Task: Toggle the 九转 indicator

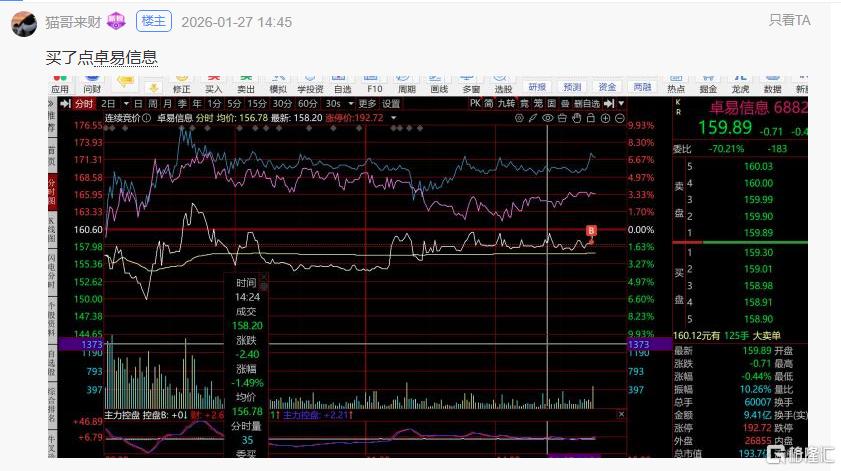Action: 506,103
